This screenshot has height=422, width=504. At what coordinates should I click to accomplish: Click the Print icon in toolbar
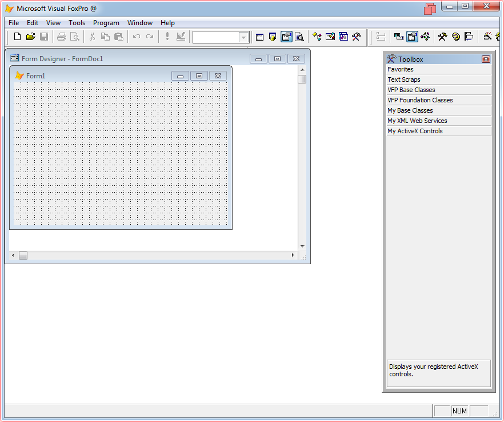61,37
